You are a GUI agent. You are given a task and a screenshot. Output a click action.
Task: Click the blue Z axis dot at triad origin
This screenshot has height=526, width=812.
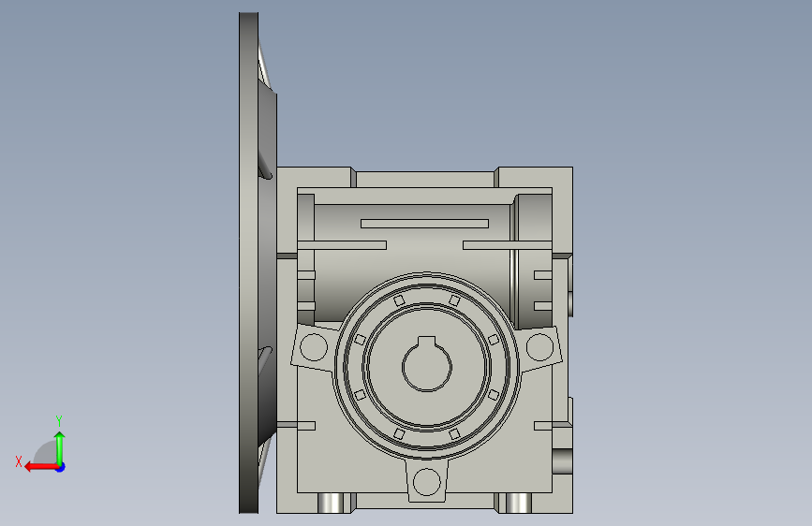point(61,467)
